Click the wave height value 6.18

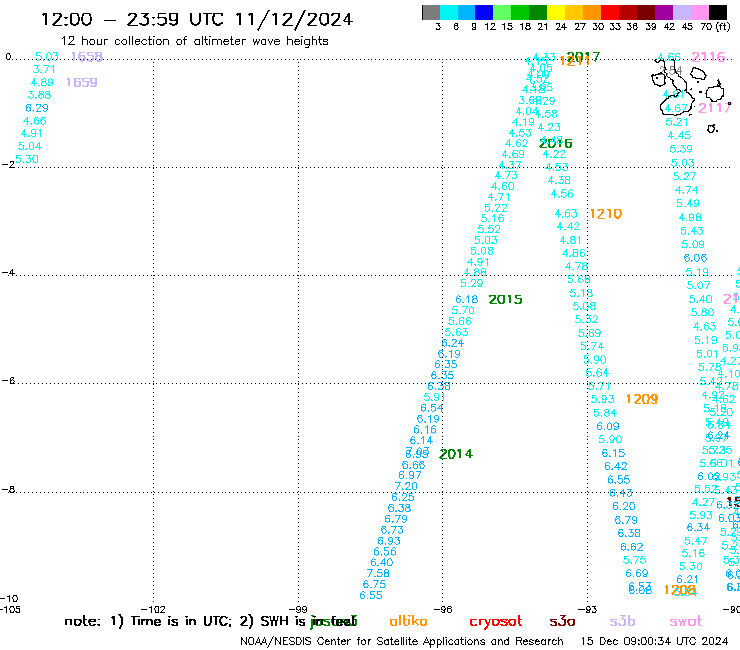(467, 299)
